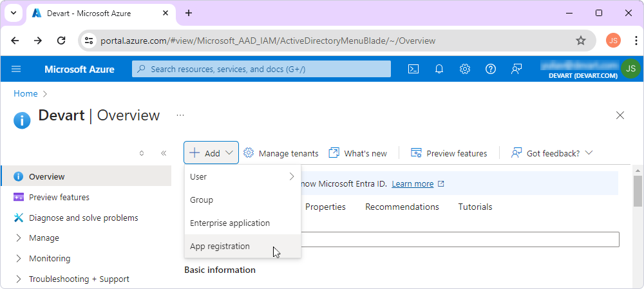Screen dimensions: 644x289
Task: Toggle the Add dropdown button
Action: tap(211, 153)
